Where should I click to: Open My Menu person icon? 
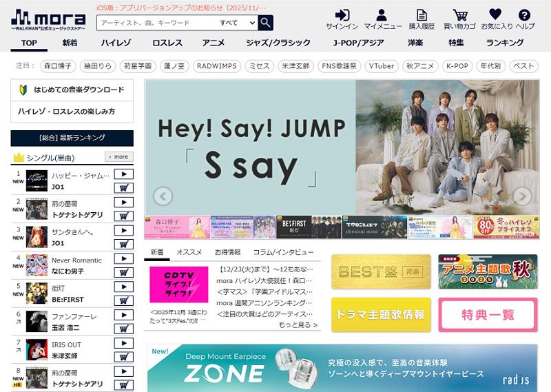click(382, 15)
